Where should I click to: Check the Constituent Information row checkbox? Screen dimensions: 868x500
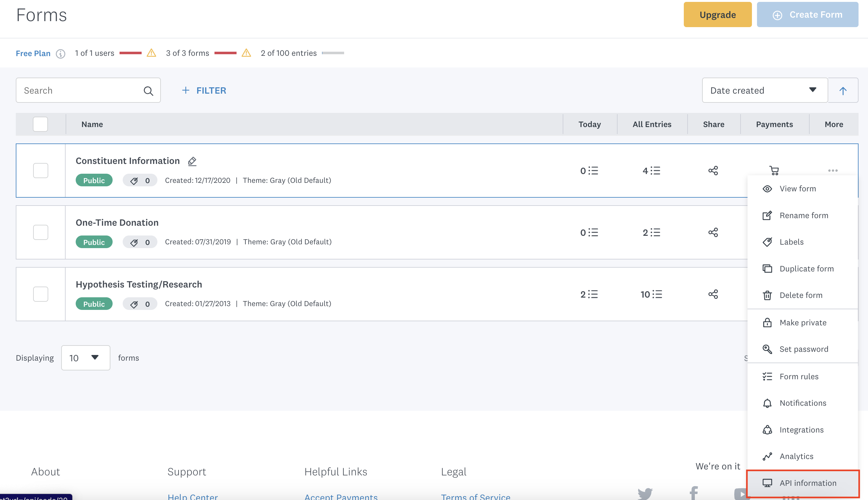pyautogui.click(x=41, y=171)
